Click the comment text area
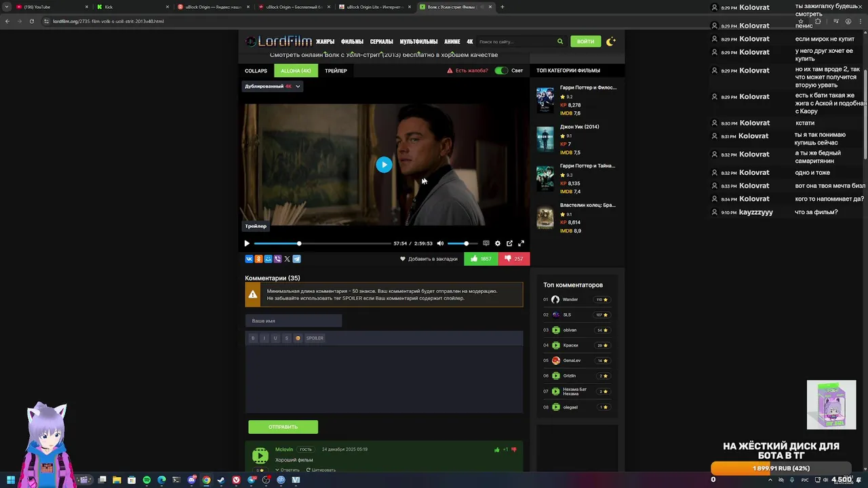The width and height of the screenshot is (868, 488). [384, 378]
